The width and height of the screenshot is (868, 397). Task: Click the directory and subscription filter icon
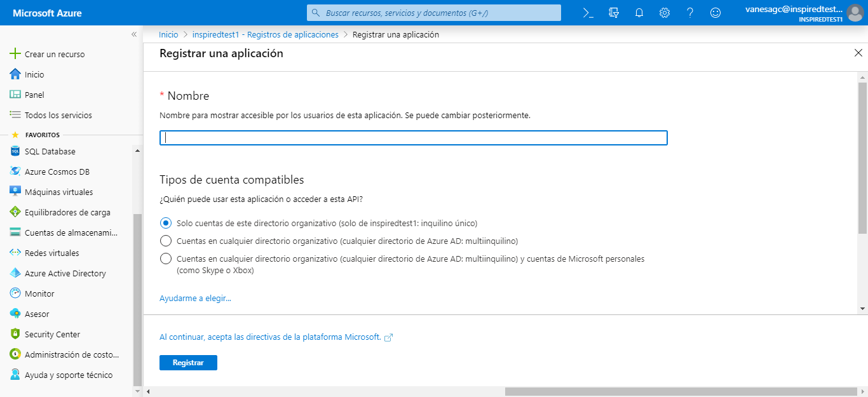click(613, 13)
